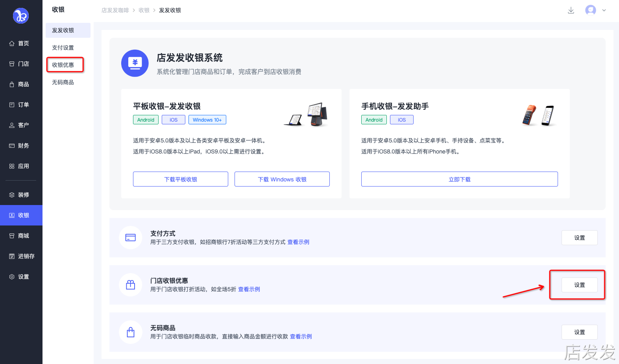Image resolution: width=619 pixels, height=364 pixels.
Task: Click the bag icon beside 商品
Action: tap(12, 84)
